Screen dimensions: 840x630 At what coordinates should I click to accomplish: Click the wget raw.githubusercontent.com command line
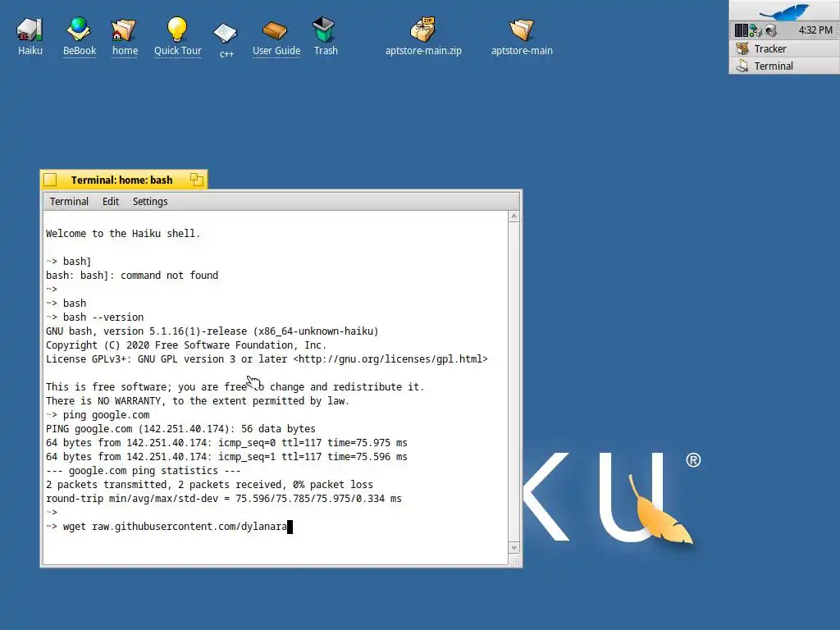[169, 526]
